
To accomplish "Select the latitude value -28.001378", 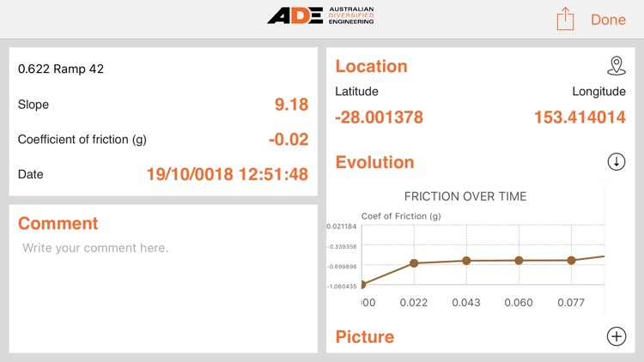I will coord(379,118).
